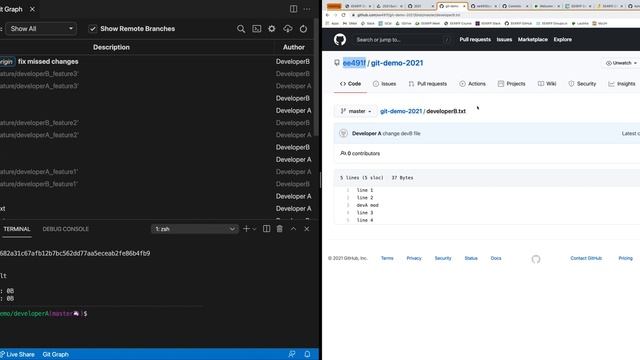Click Issues in GitHub header
Viewport: 640px width, 360px height.
[504, 40]
